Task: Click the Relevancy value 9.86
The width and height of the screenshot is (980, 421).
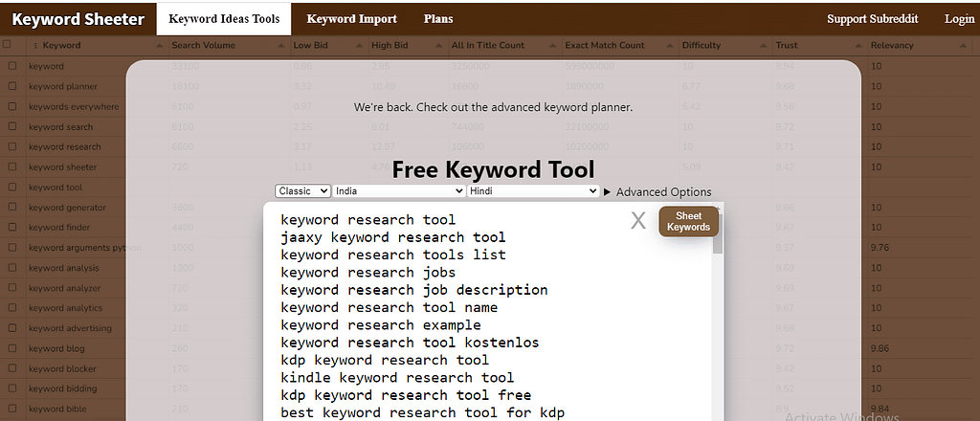Action: coord(880,348)
